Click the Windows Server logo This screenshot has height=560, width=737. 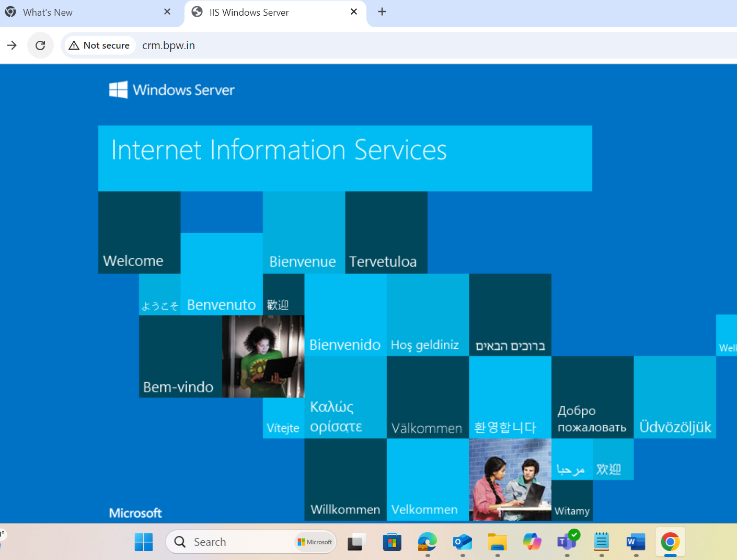172,90
